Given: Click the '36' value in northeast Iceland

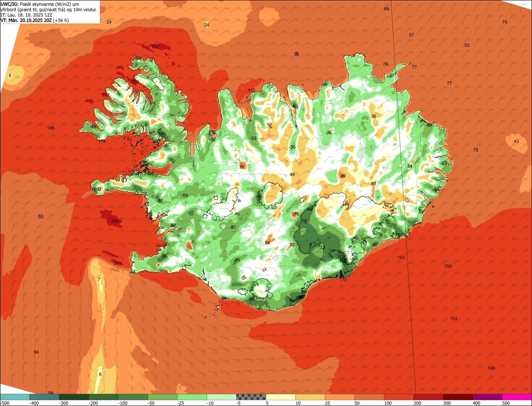Looking at the screenshot, I should pyautogui.click(x=374, y=116).
